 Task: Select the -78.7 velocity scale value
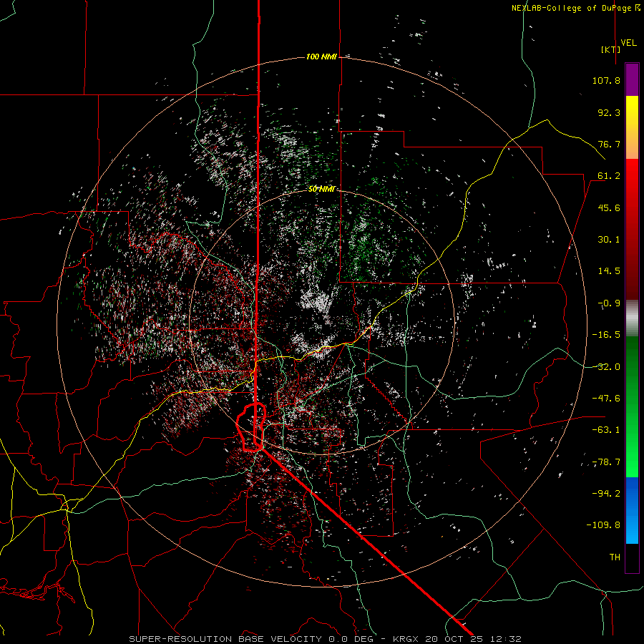606,462
